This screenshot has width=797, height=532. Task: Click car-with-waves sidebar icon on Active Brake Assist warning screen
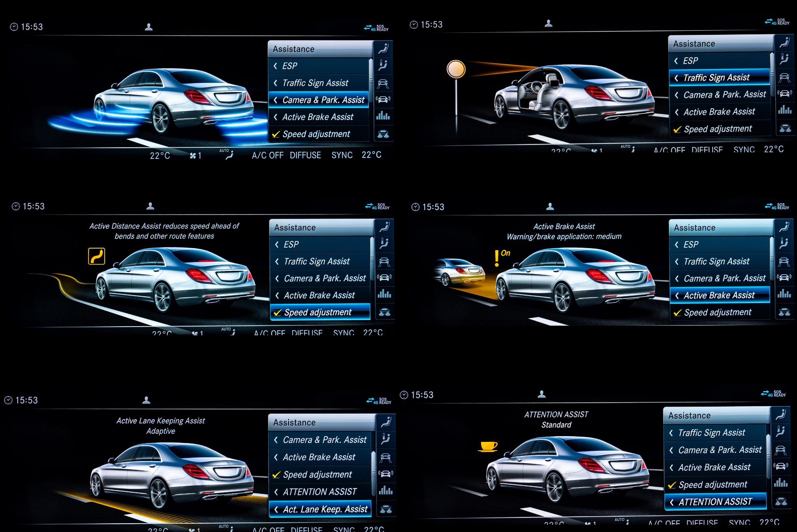click(x=784, y=278)
